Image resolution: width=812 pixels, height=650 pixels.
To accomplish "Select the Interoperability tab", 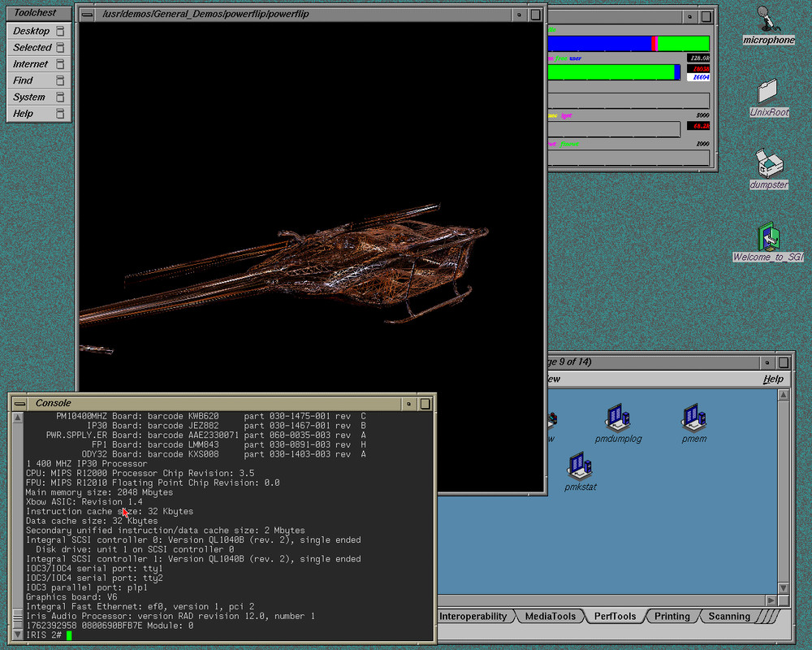I will (x=473, y=617).
